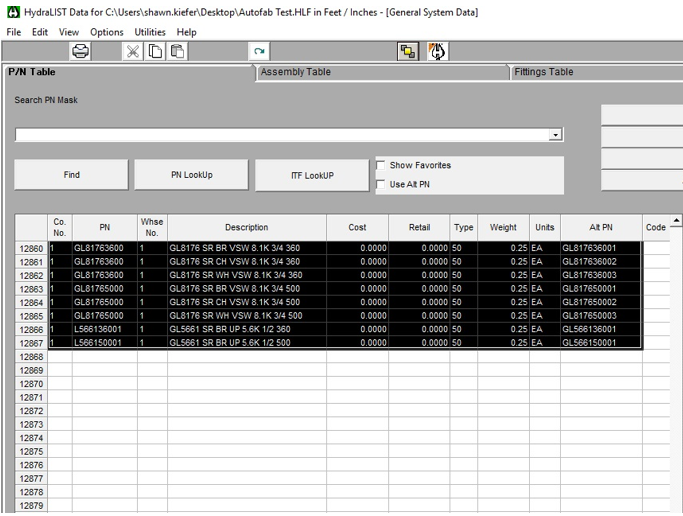Click the Type column header
683x516 pixels.
[x=463, y=227]
